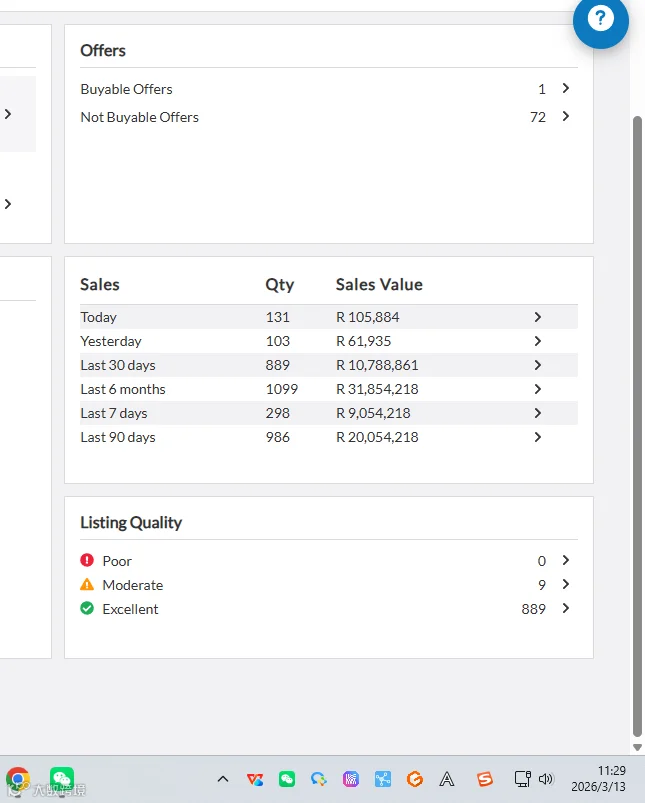Open Chrome from the taskbar
This screenshot has height=803, width=645.
[x=18, y=779]
